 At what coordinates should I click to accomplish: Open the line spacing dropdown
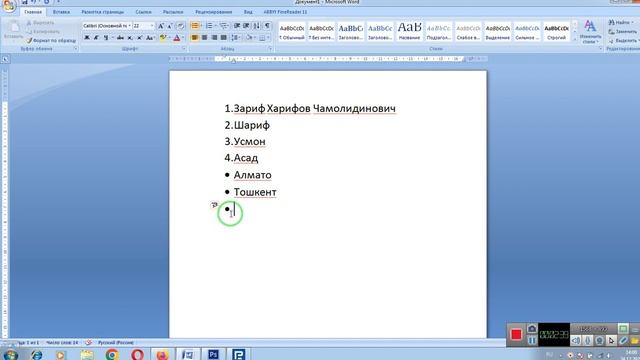click(x=236, y=38)
